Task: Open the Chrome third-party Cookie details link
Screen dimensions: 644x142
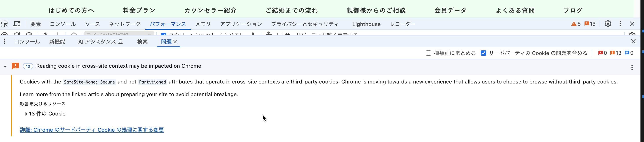Action: coord(92,130)
